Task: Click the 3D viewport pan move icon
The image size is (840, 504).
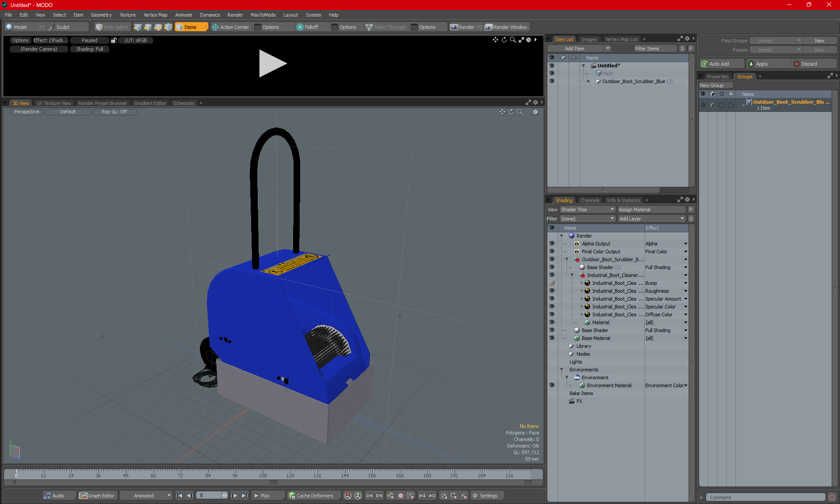Action: click(502, 112)
